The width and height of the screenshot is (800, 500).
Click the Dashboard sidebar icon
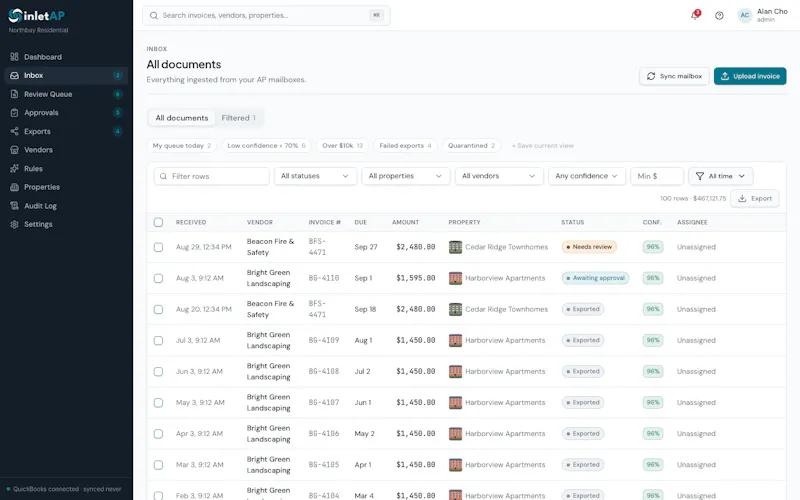pyautogui.click(x=14, y=57)
